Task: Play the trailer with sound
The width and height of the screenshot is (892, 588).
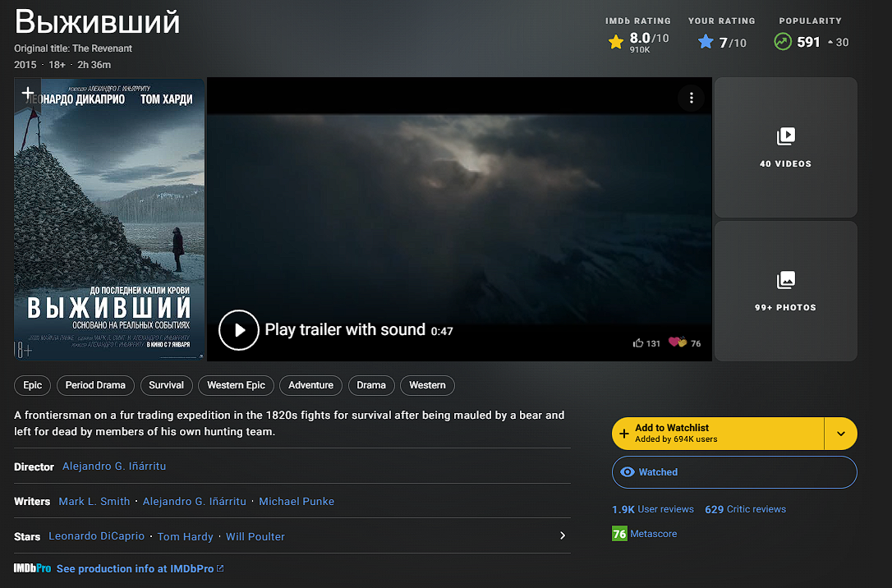Action: click(x=239, y=330)
